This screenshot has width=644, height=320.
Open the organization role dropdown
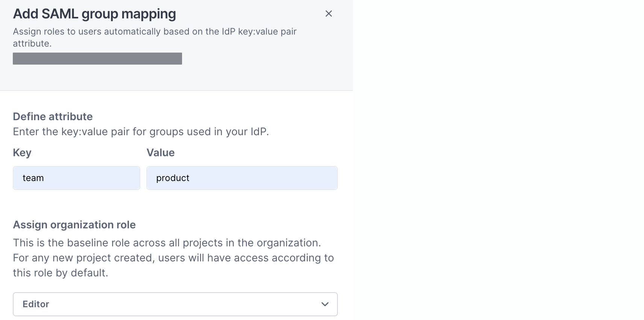pos(175,304)
